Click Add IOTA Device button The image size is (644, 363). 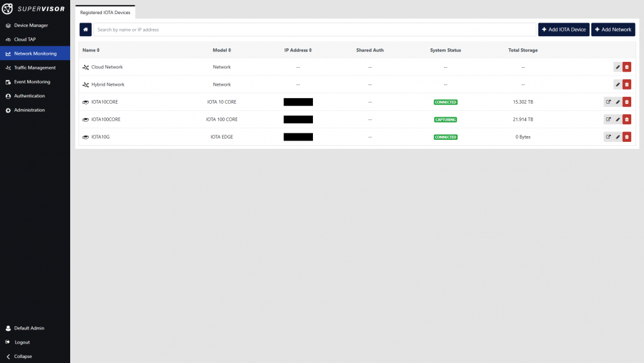pos(563,30)
